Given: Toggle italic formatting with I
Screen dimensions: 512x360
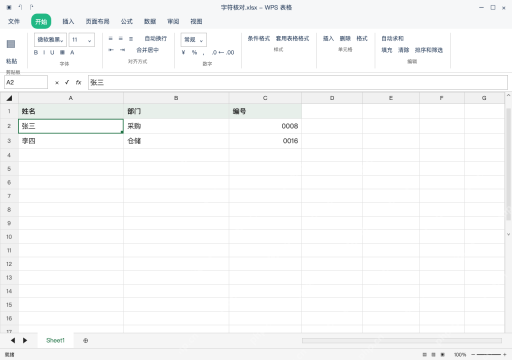Looking at the screenshot, I should click(44, 52).
